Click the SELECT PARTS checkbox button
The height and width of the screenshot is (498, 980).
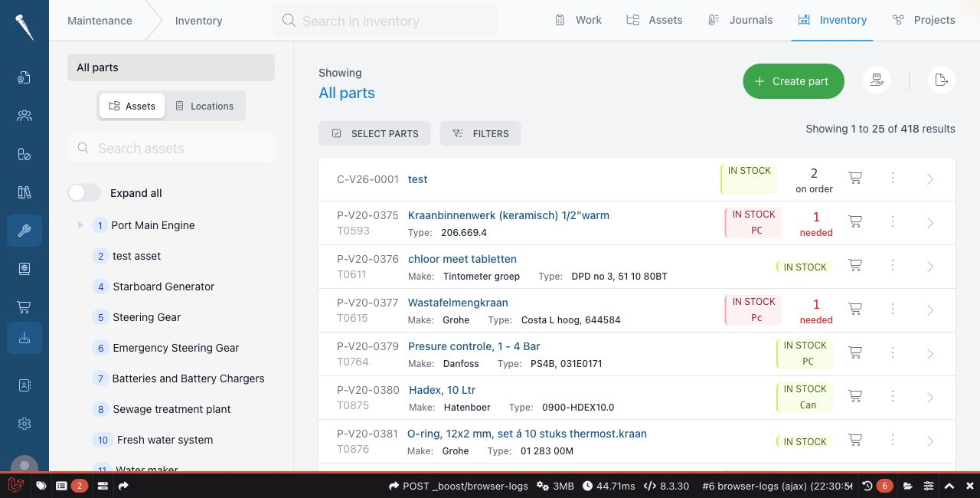click(374, 133)
